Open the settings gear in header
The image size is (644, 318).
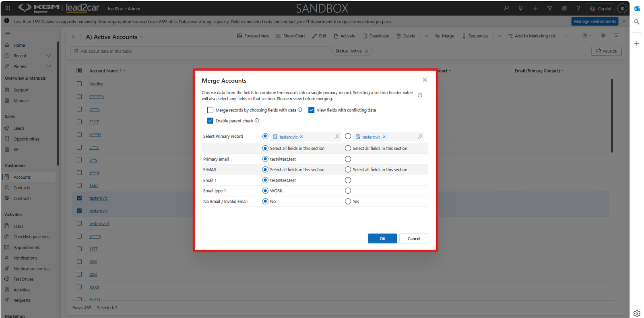point(564,8)
